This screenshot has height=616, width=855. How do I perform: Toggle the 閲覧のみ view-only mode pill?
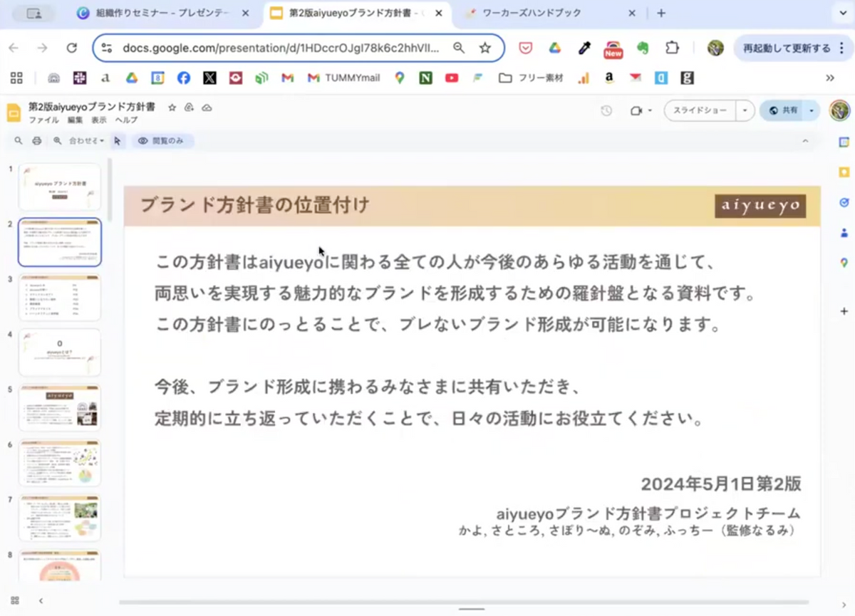162,141
